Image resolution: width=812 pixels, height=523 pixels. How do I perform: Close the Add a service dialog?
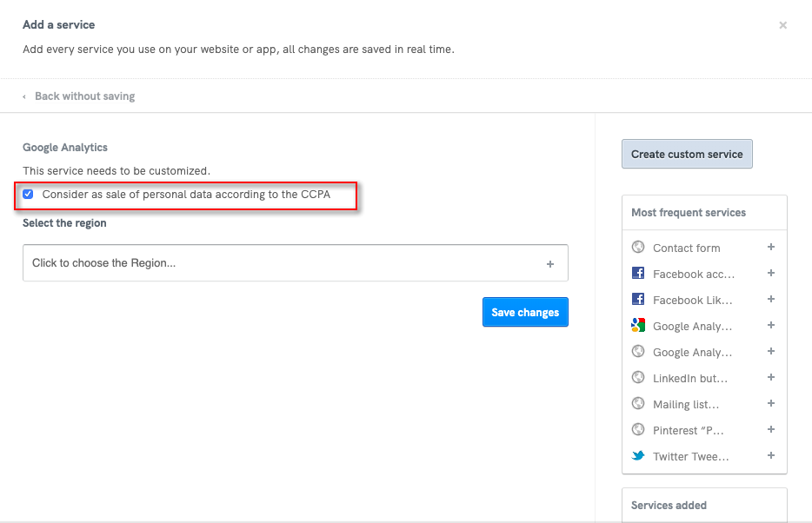tap(782, 25)
